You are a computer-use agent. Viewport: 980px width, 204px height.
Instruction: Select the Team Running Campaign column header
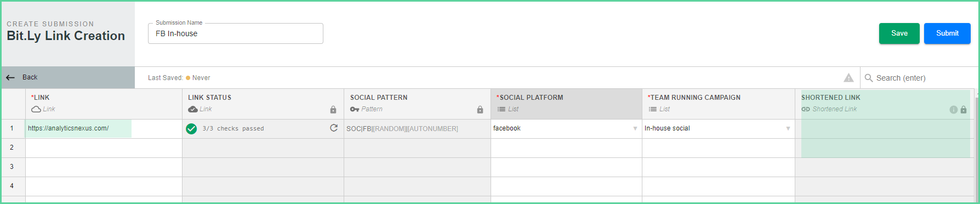point(719,104)
